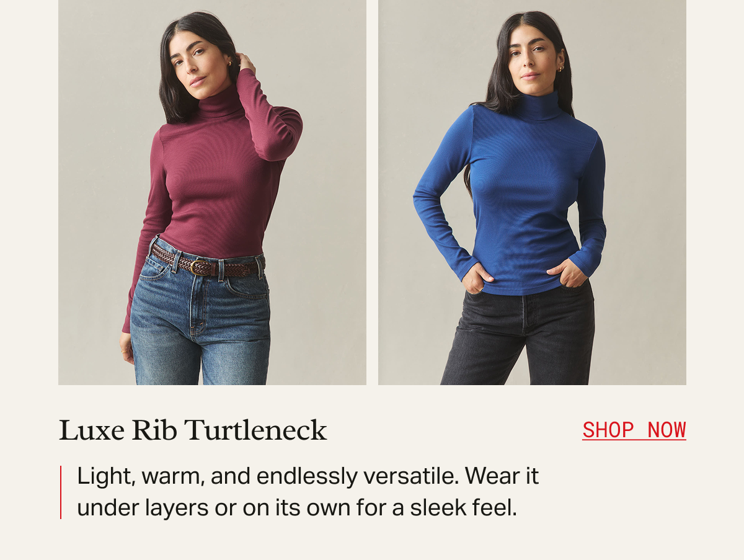Open the blue turtleneck product photo
This screenshot has height=560, width=744.
[532, 192]
